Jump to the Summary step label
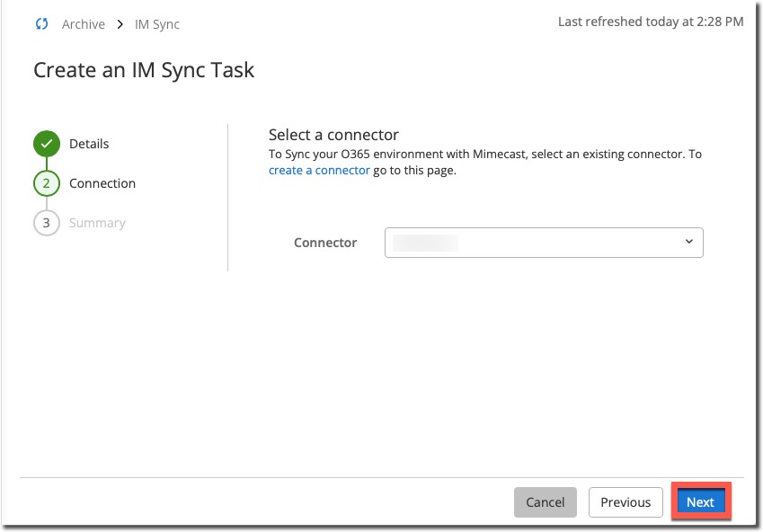Viewport: 763px width, 532px height. click(97, 223)
